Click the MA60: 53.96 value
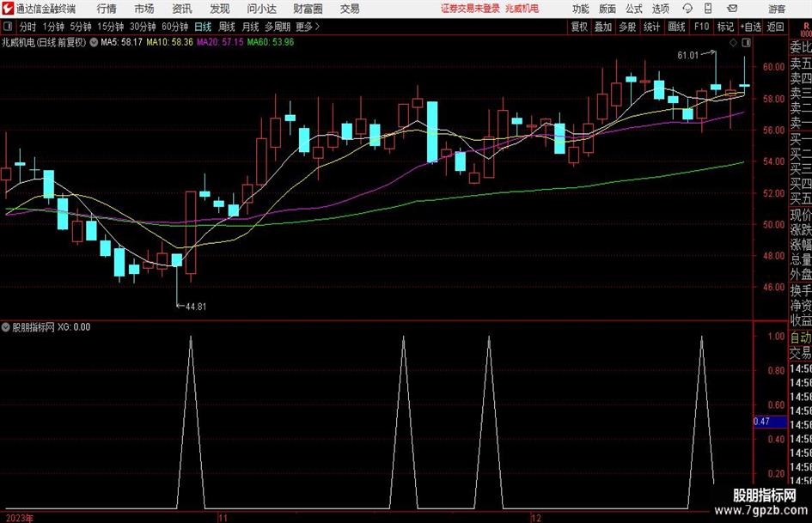The image size is (812, 523). coord(271,42)
